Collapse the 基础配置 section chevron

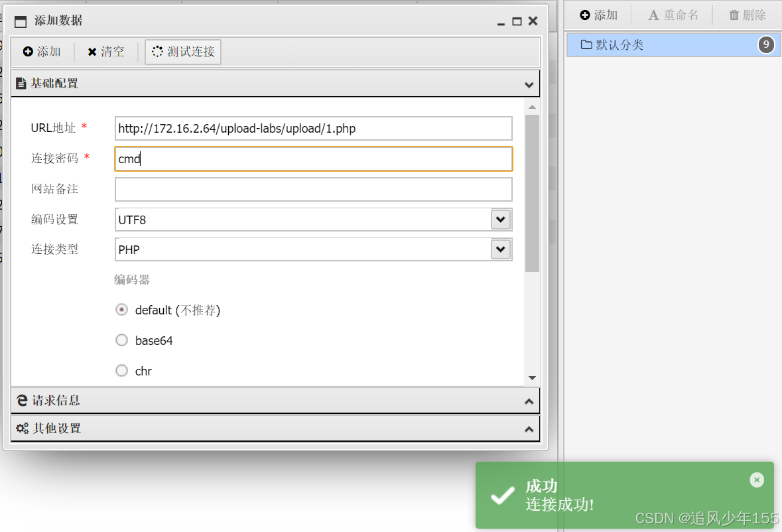click(529, 85)
